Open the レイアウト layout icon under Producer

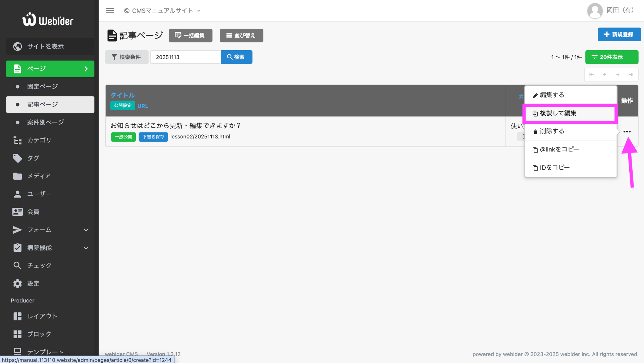(x=17, y=316)
